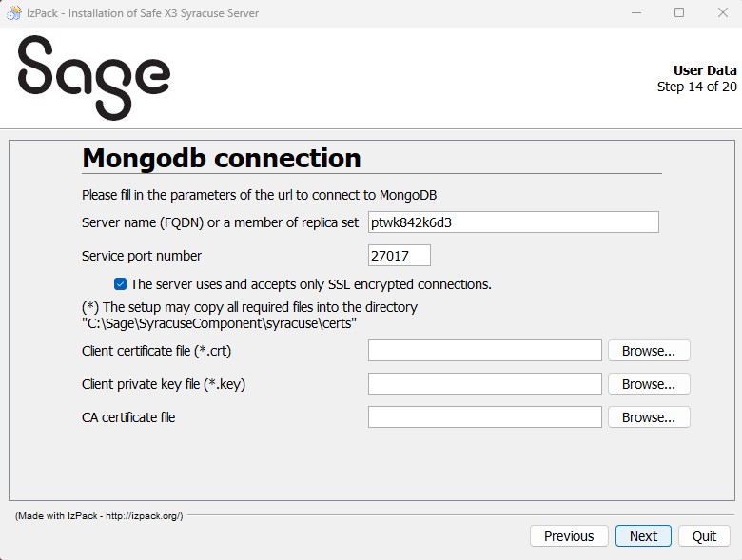This screenshot has width=742, height=560.
Task: Go back with the Previous button
Action: [569, 536]
